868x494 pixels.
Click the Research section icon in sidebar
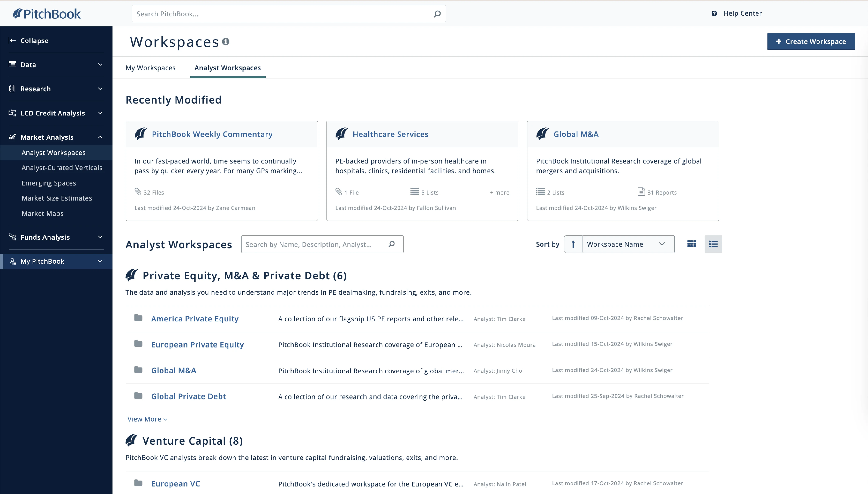(13, 89)
